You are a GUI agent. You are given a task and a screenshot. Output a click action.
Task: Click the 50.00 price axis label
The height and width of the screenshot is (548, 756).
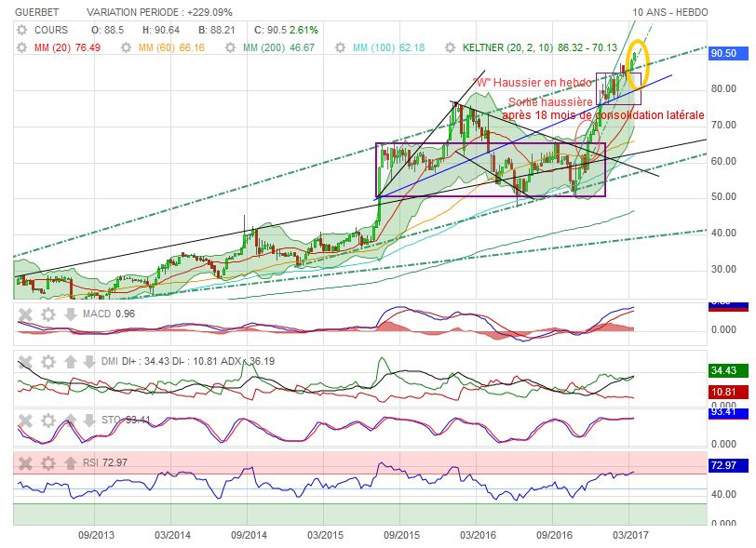point(723,197)
